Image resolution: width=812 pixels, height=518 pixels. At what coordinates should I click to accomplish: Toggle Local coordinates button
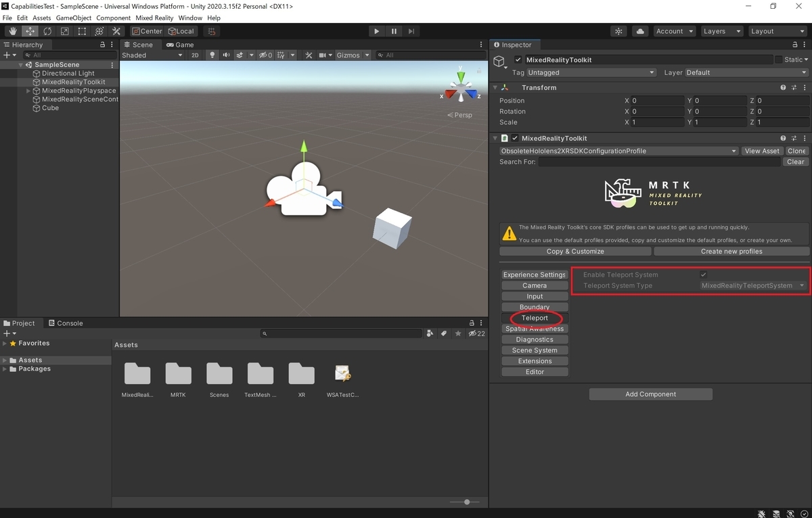point(181,31)
